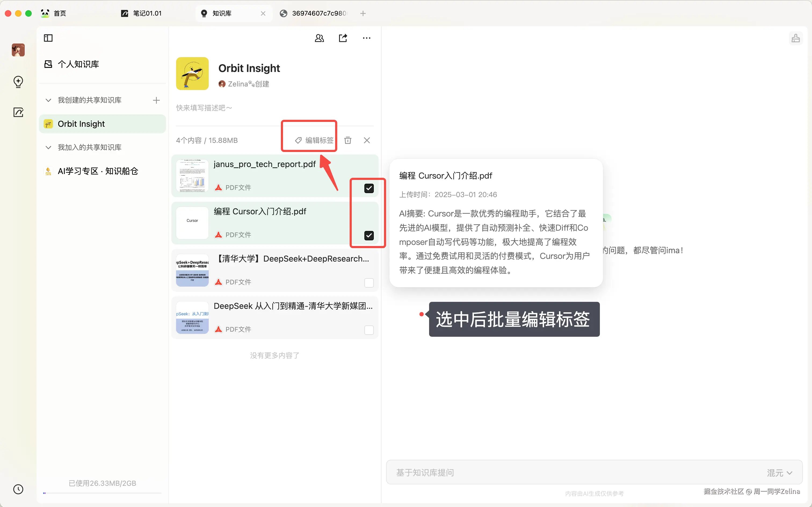
Task: Click the top-right clear chat icon
Action: (795, 38)
